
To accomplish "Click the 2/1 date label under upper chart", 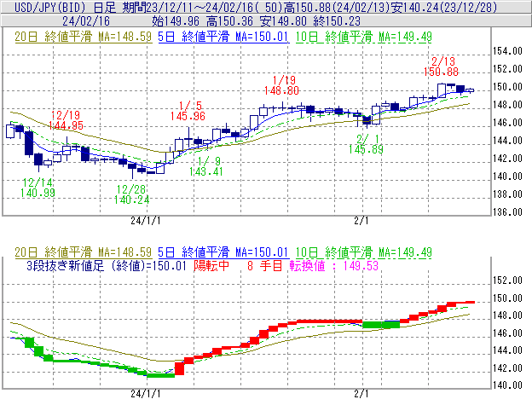I will (361, 221).
